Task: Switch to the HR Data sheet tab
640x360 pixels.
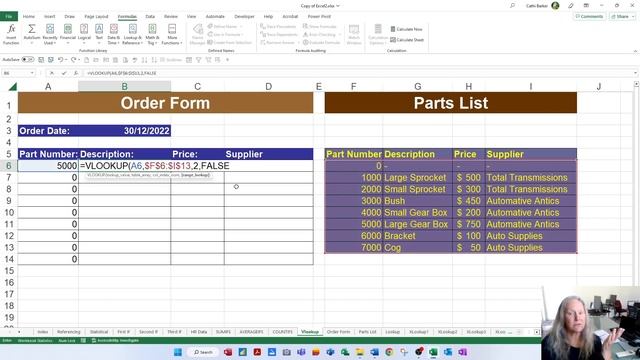Action: click(199, 332)
